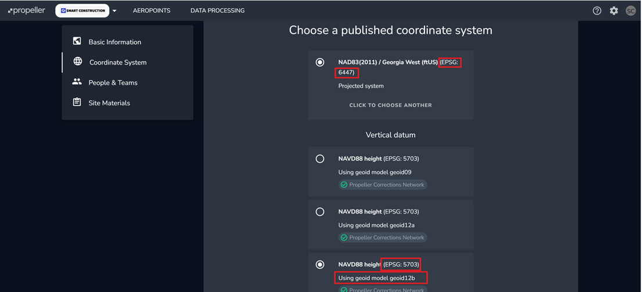Select NAVD88 height with geoid09 radio
Screen dimensions: 644x292
click(x=320, y=159)
